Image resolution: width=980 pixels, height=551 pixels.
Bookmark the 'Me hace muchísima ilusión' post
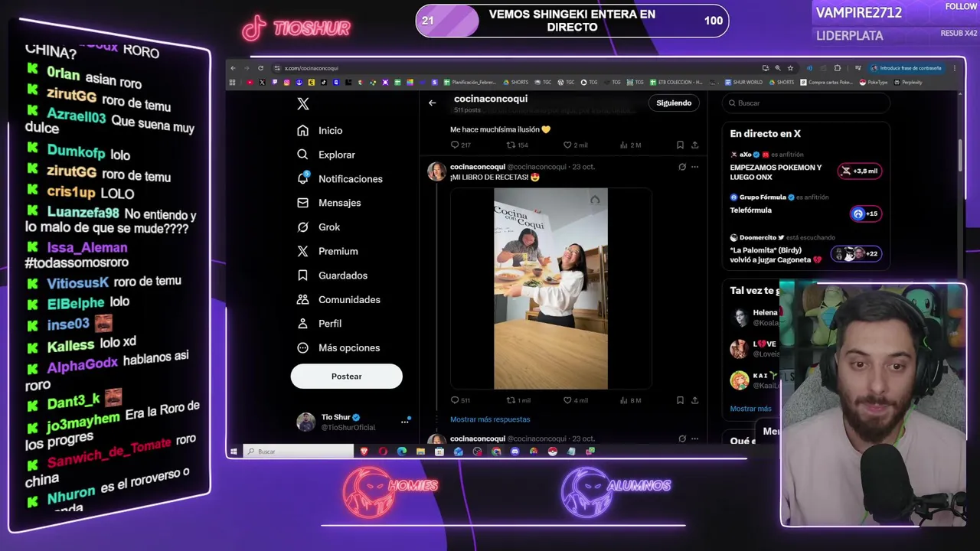[x=680, y=145]
